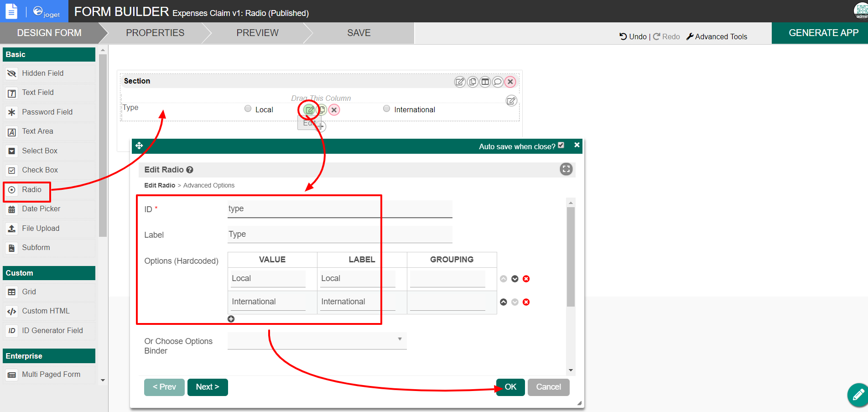Click the Section edit pencil icon
Screen dimensions: 868x412
coord(460,82)
